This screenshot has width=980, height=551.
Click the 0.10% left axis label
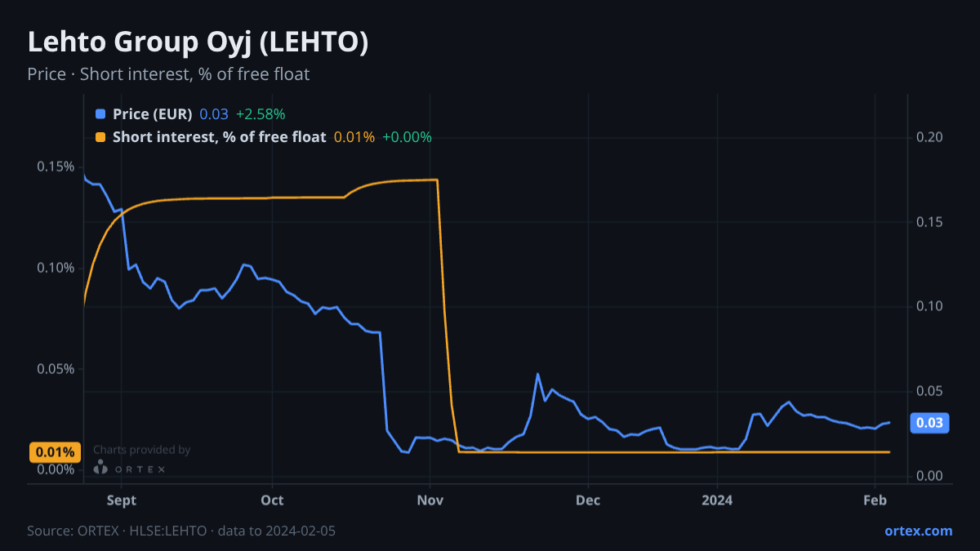pos(56,268)
